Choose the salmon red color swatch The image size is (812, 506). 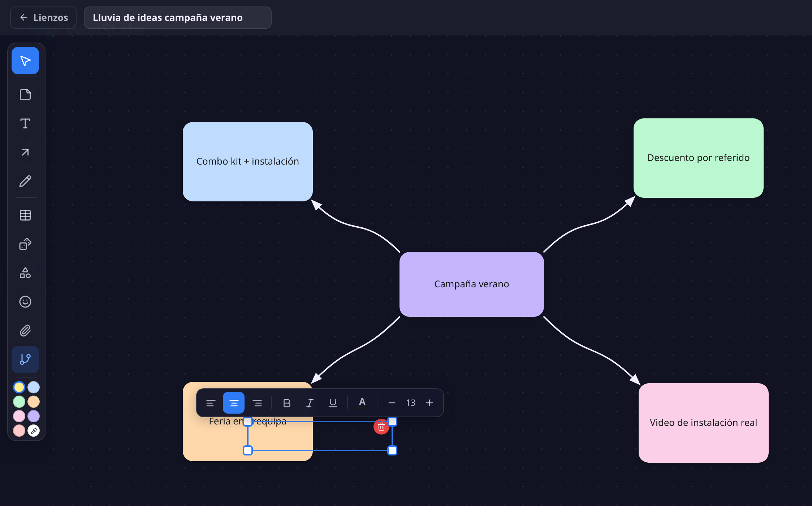pos(19,431)
